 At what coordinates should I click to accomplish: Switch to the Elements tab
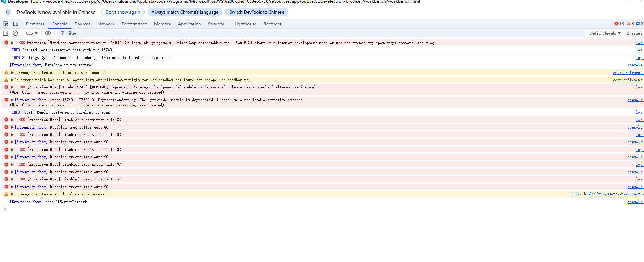click(x=35, y=24)
